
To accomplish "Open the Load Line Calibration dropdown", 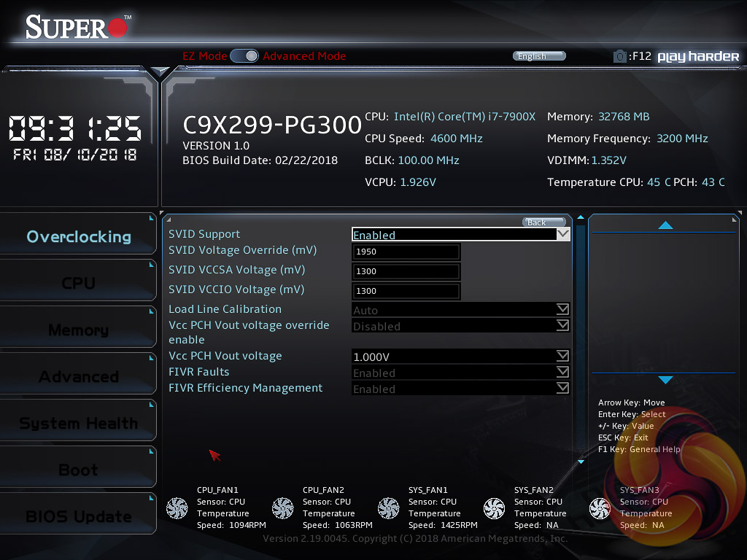I will click(x=461, y=309).
